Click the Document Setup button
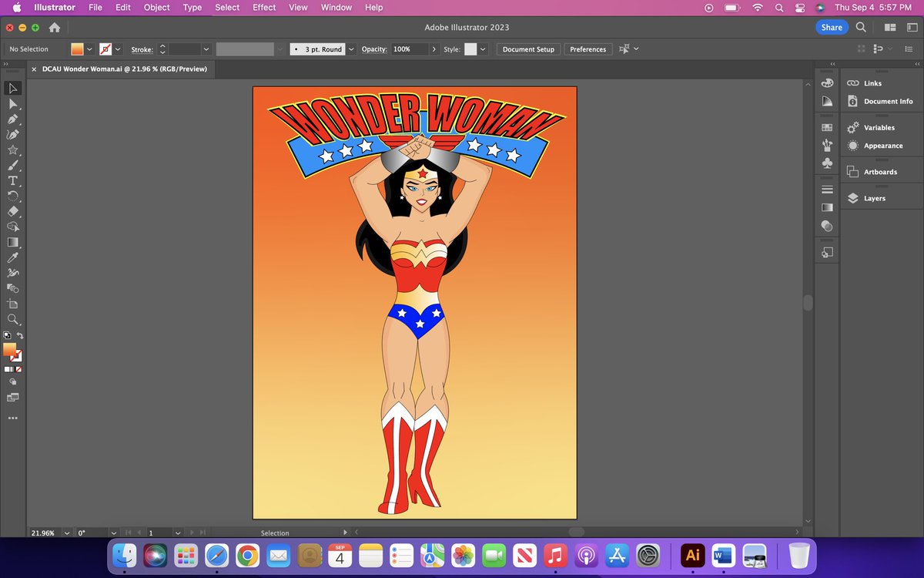The image size is (924, 578). pos(528,49)
